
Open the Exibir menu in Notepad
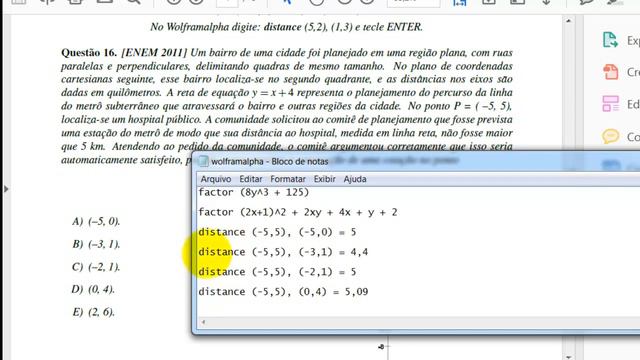324,179
